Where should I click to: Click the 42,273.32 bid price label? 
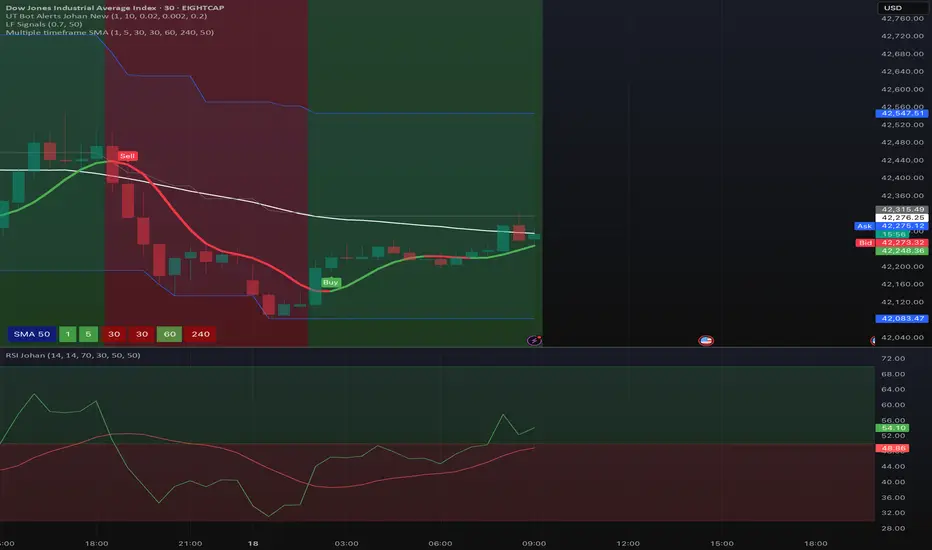click(x=902, y=243)
